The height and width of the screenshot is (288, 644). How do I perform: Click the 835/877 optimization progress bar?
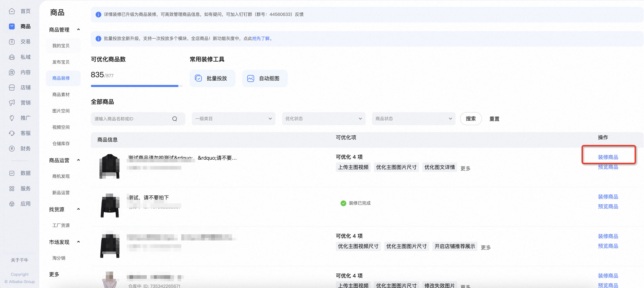pyautogui.click(x=136, y=86)
